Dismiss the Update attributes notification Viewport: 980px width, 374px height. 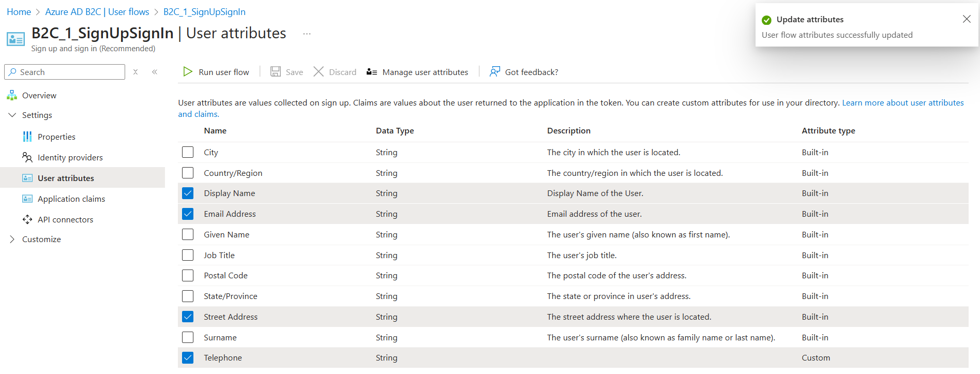(966, 19)
